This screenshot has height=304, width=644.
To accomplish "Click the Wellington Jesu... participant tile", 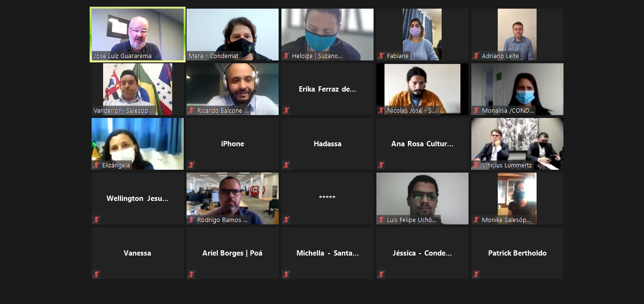I will click(138, 199).
